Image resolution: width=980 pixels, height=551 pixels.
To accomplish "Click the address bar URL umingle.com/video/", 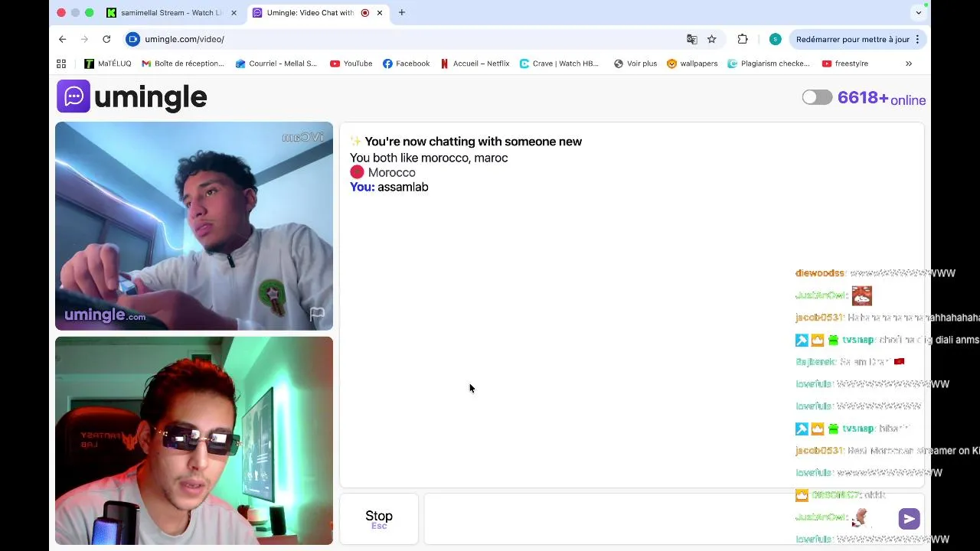I will 185,39.
